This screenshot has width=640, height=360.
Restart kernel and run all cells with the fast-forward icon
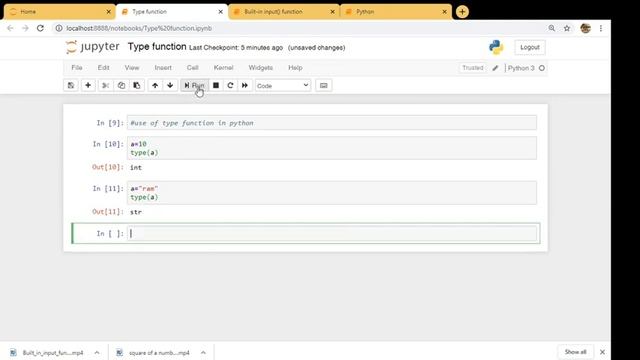[x=244, y=85]
